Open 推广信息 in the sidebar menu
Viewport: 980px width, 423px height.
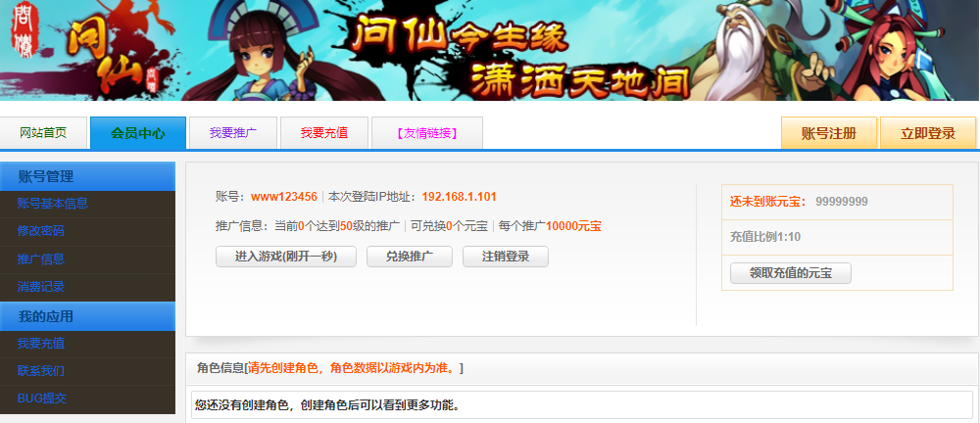tap(41, 259)
